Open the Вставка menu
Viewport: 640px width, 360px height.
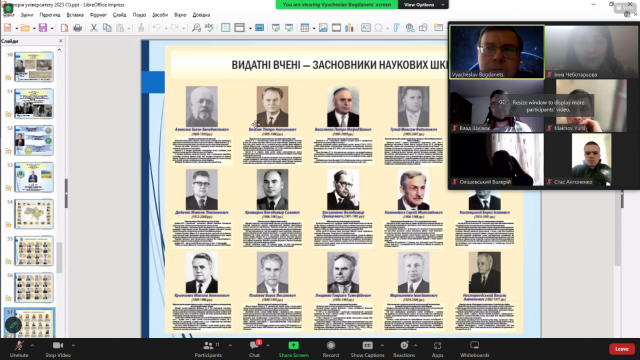point(75,15)
